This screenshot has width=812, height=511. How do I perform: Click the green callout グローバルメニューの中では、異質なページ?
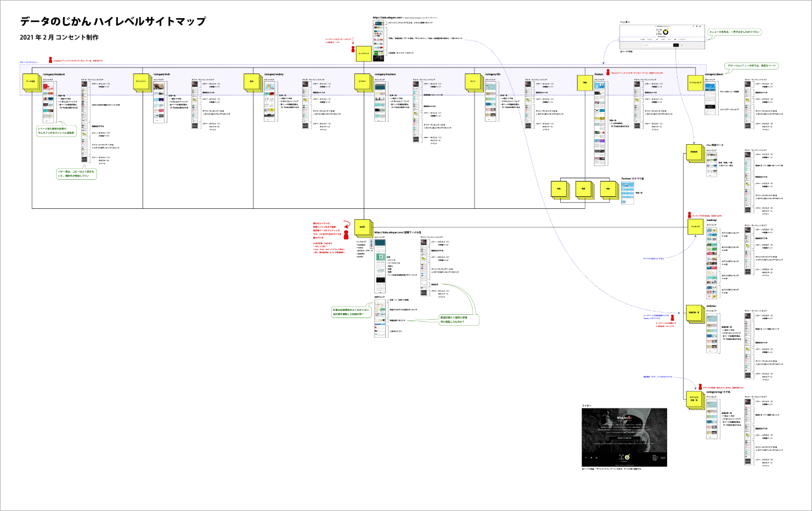pos(752,65)
